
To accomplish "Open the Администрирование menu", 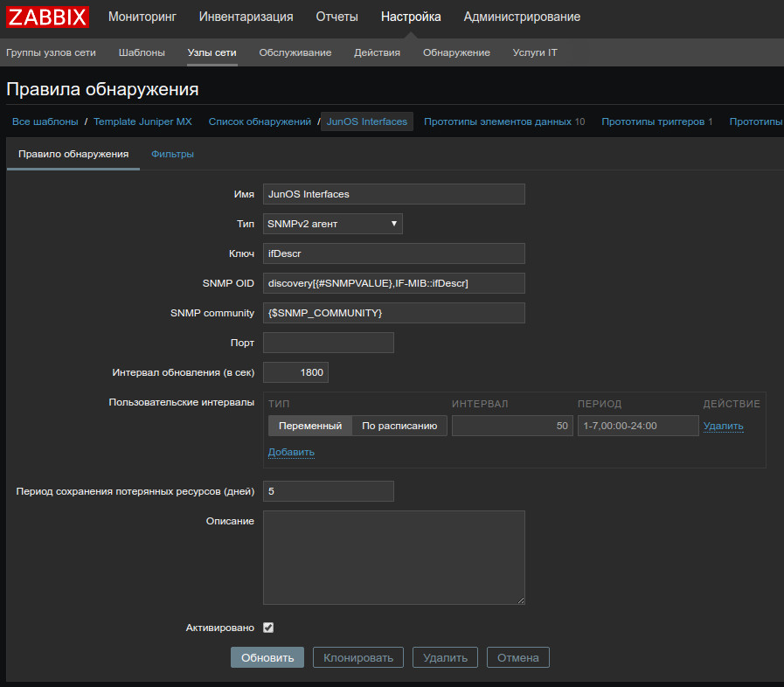I will [x=522, y=17].
